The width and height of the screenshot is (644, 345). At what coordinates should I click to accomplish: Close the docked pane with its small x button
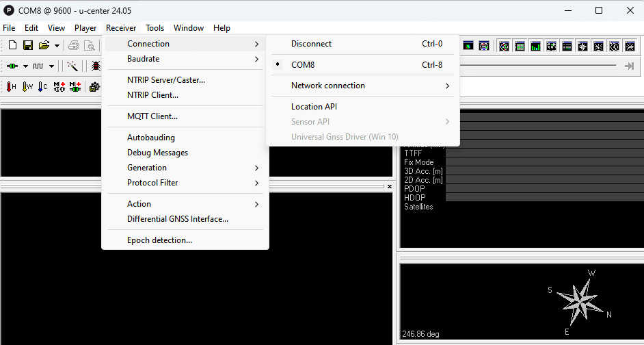pyautogui.click(x=390, y=187)
